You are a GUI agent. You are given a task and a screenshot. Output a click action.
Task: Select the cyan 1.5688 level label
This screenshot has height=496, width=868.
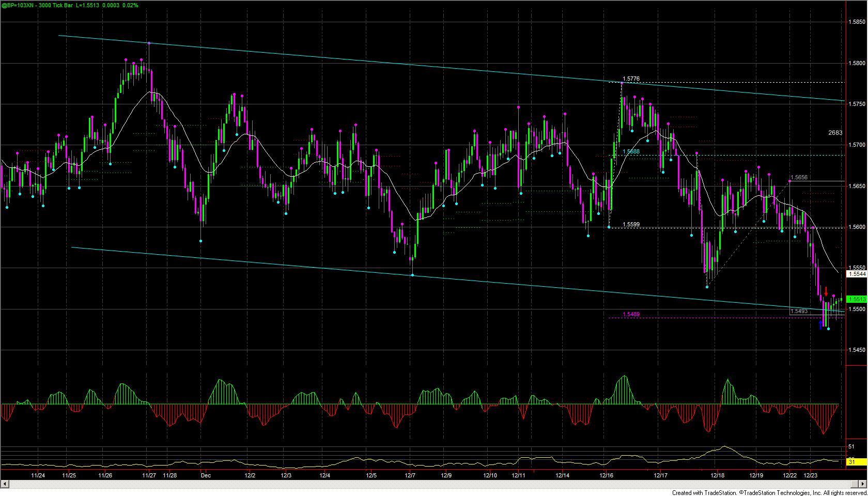631,152
